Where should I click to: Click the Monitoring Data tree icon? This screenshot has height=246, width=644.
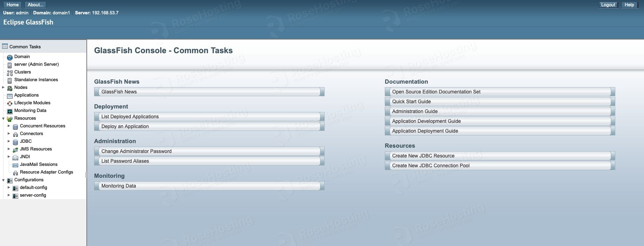[10, 111]
